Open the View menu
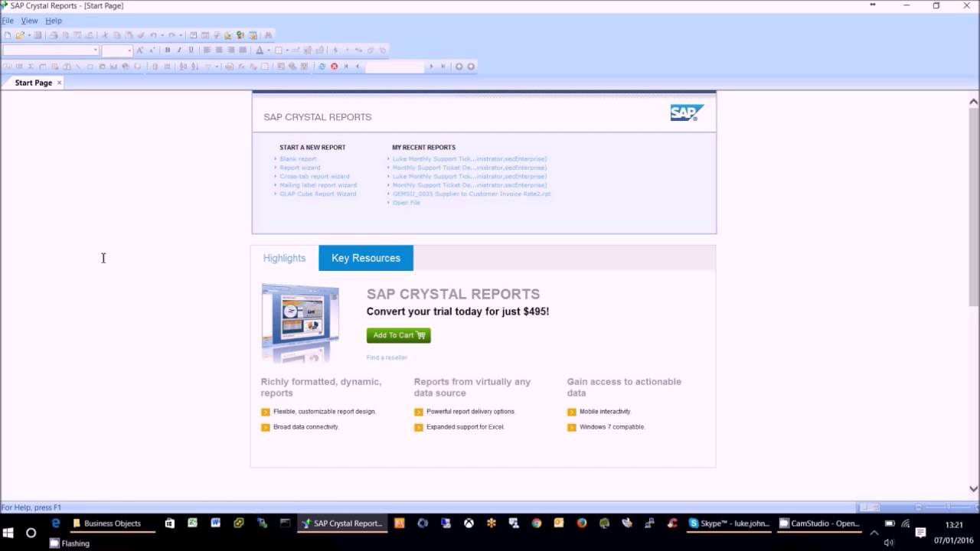 click(29, 21)
